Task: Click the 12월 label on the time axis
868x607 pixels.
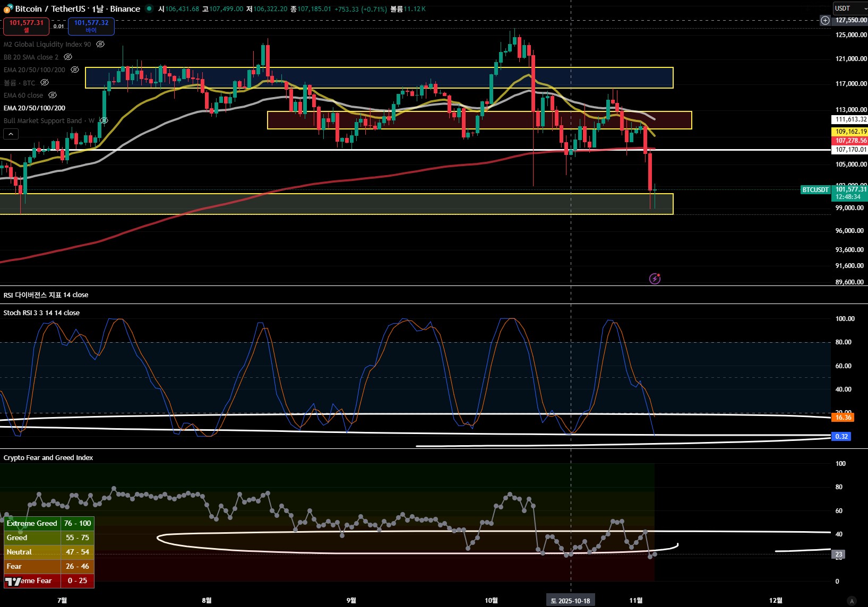Action: pos(776,601)
